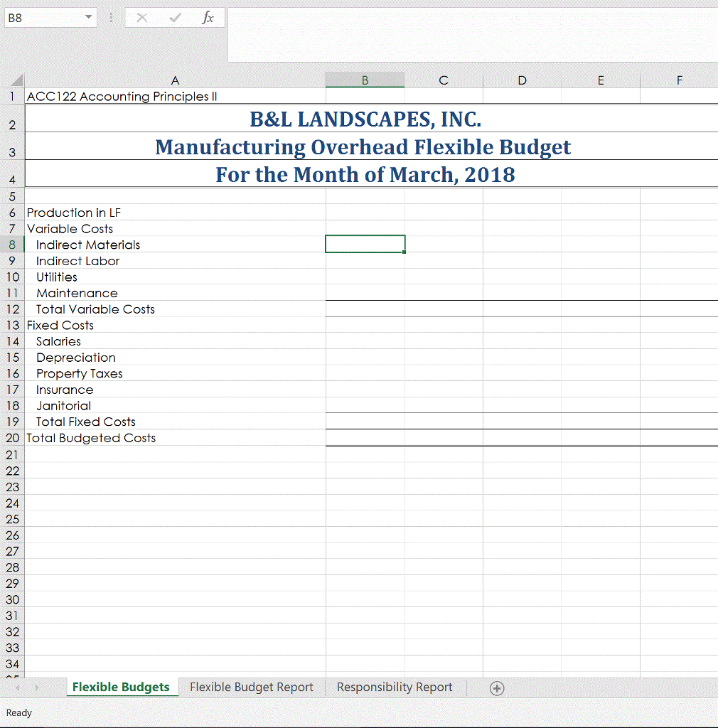Click the Cancel entry X icon
Viewport: 718px width, 728px height.
coord(142,18)
